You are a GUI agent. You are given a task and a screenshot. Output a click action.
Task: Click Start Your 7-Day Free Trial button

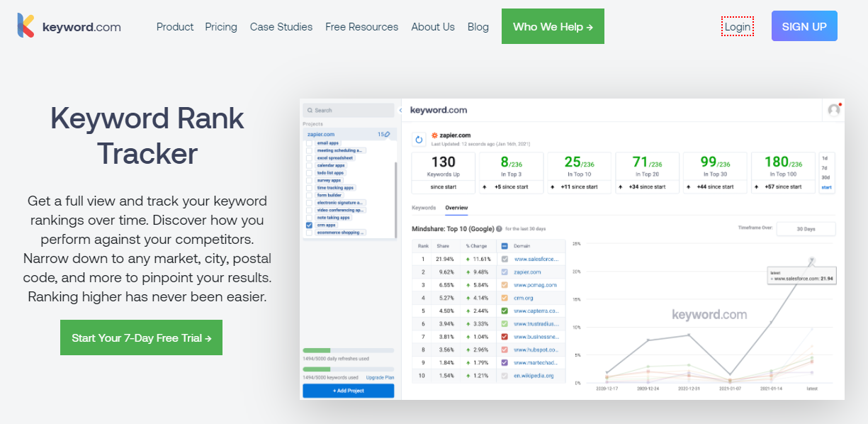tap(141, 338)
